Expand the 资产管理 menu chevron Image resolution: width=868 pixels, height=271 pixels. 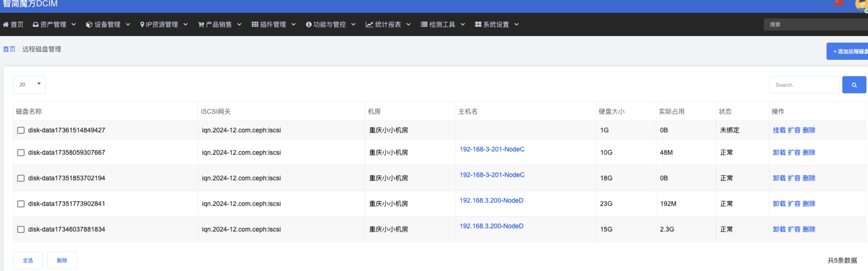point(74,25)
